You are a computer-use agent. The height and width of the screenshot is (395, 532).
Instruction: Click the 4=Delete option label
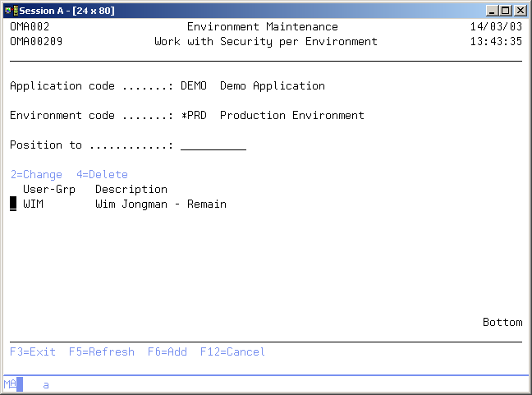click(102, 175)
